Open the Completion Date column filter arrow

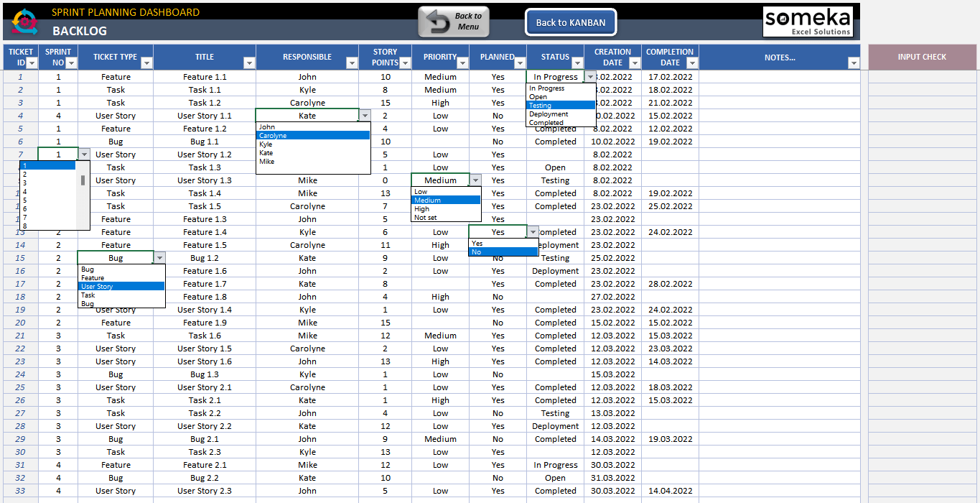pos(692,63)
